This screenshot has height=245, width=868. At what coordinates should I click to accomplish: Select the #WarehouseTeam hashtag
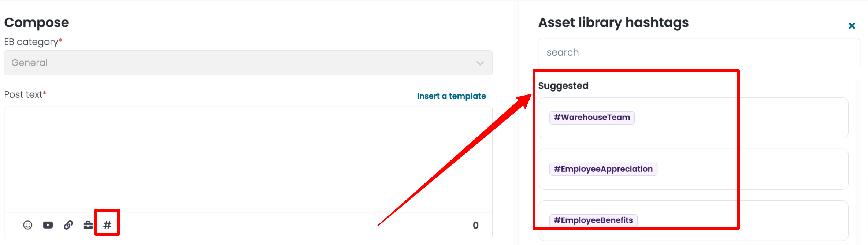pyautogui.click(x=592, y=118)
